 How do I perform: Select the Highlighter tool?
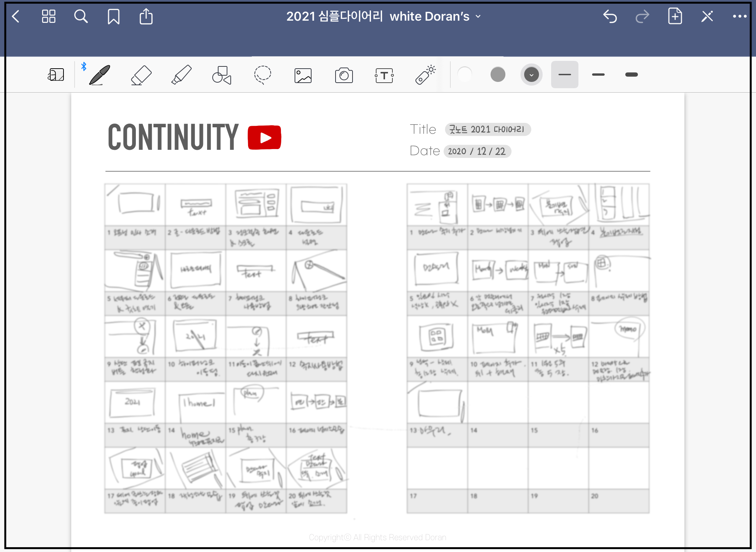(x=181, y=75)
